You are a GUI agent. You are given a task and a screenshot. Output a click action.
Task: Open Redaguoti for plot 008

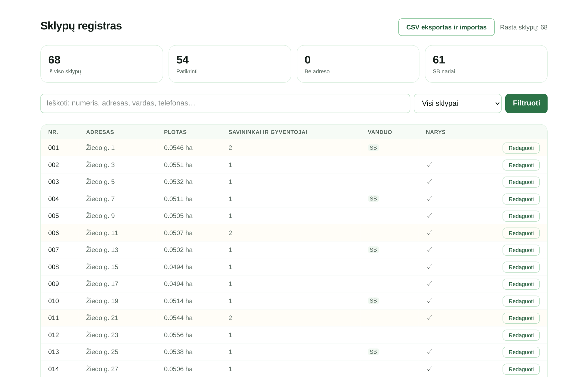coord(521,267)
